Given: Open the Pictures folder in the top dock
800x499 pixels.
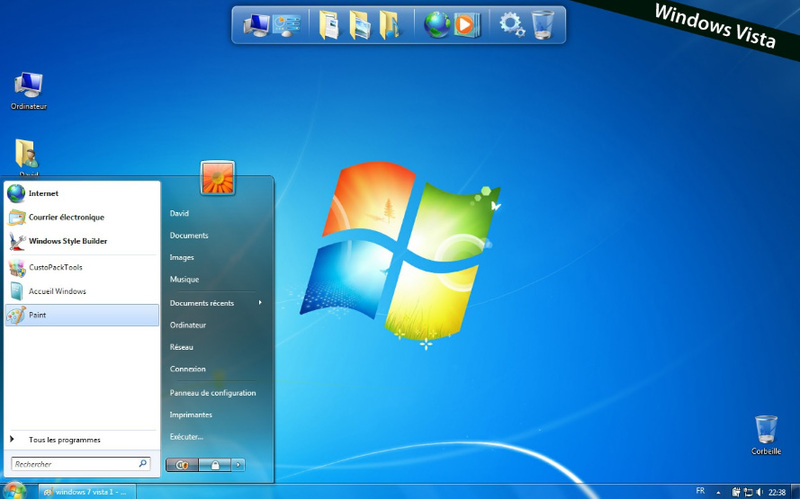Looking at the screenshot, I should [x=360, y=26].
